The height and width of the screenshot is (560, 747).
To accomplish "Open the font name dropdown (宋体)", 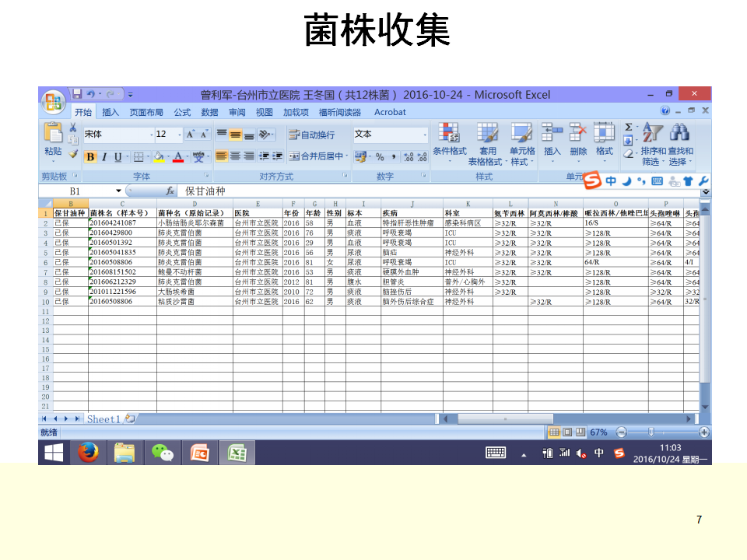I will 152,135.
